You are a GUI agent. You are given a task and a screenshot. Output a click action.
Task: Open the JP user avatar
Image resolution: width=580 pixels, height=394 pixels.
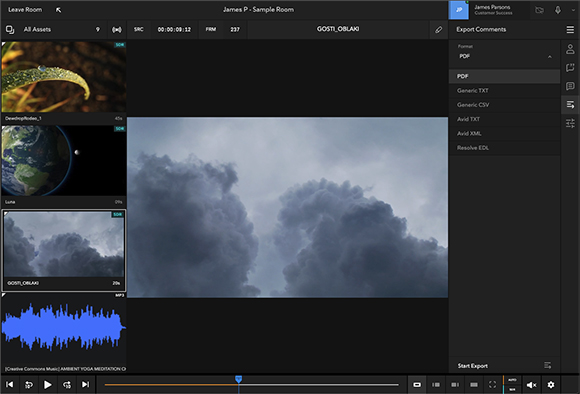click(459, 10)
